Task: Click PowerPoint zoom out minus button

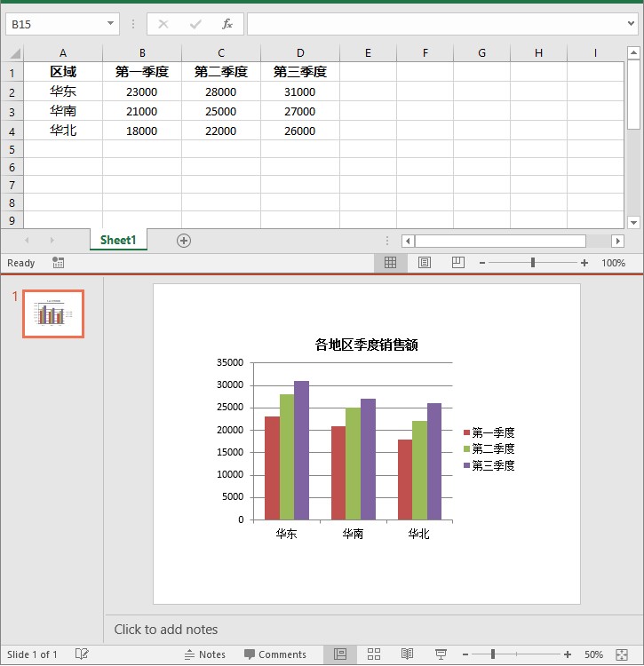Action: click(x=465, y=654)
